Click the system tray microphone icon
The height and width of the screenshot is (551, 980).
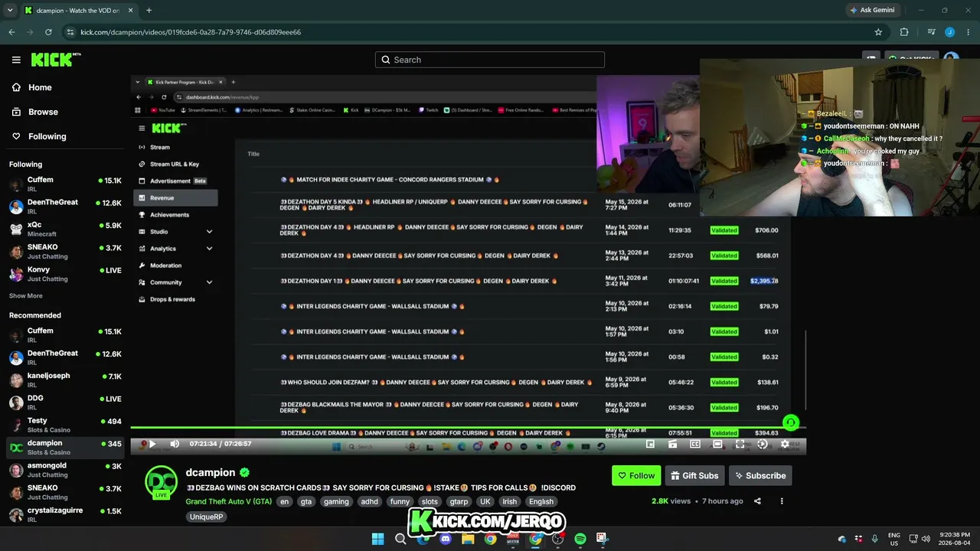[x=874, y=539]
